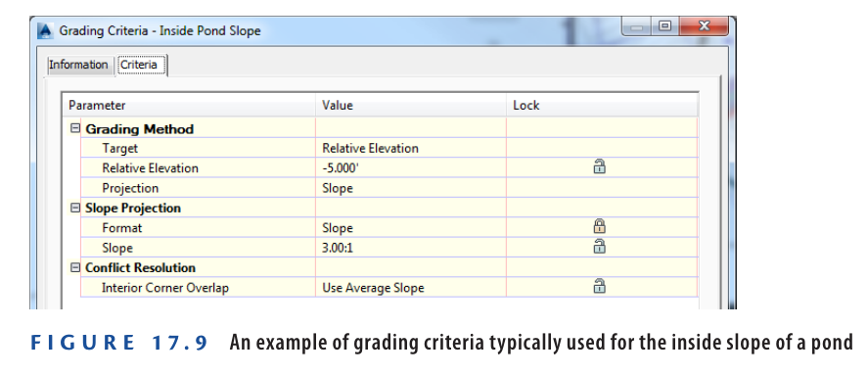Collapse the Slope Projection group
The width and height of the screenshot is (868, 375).
(x=75, y=209)
